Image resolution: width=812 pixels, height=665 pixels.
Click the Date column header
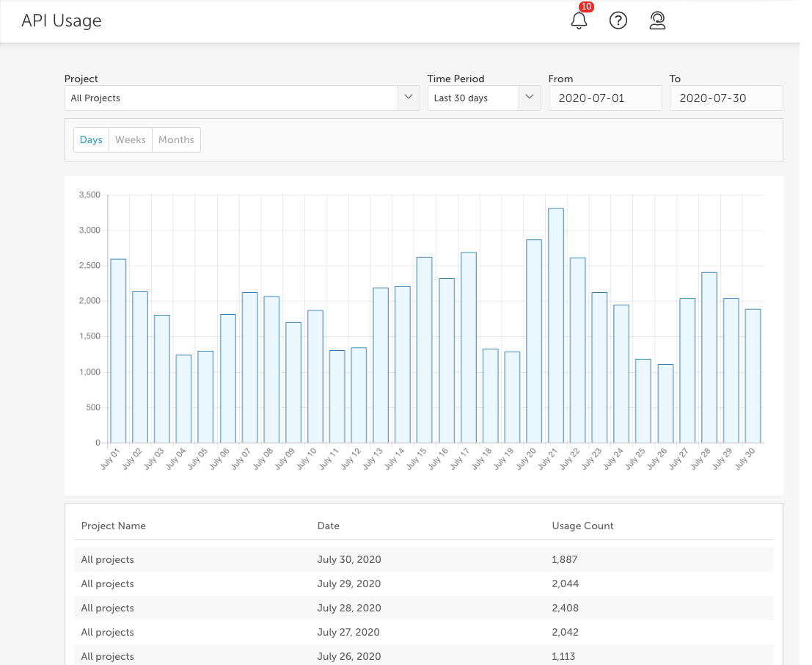click(x=329, y=526)
